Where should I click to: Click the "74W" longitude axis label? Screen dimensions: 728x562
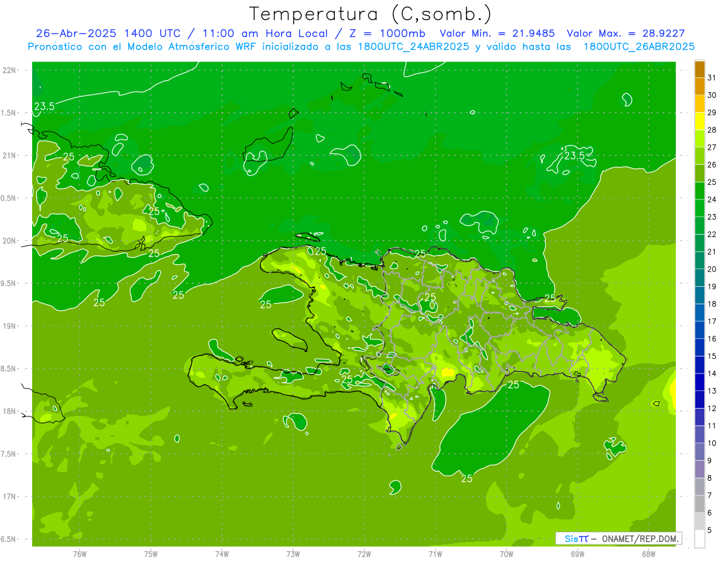222,554
